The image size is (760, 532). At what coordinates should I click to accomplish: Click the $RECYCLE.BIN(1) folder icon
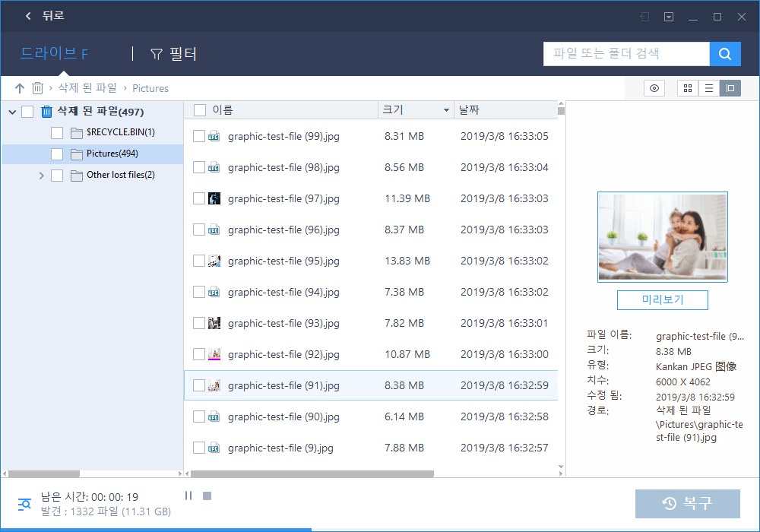point(77,133)
